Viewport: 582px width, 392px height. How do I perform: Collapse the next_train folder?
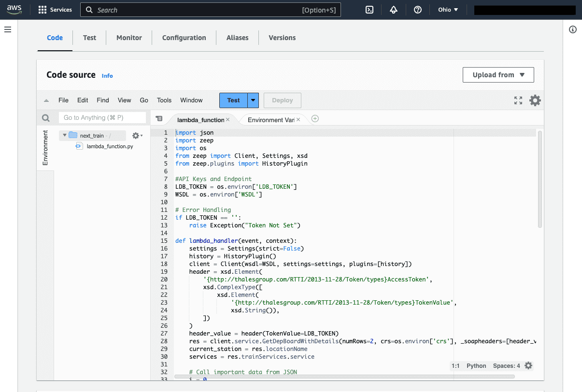click(65, 136)
